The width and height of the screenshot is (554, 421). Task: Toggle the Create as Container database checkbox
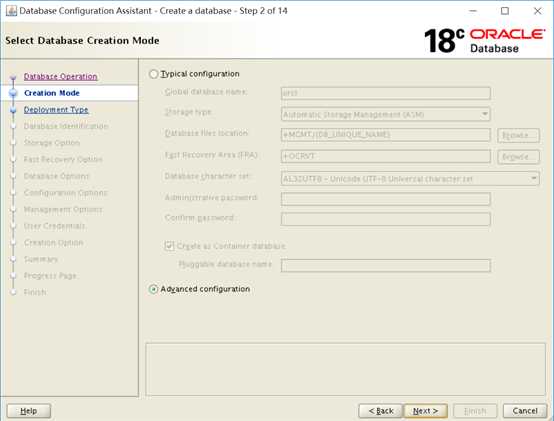coord(169,245)
